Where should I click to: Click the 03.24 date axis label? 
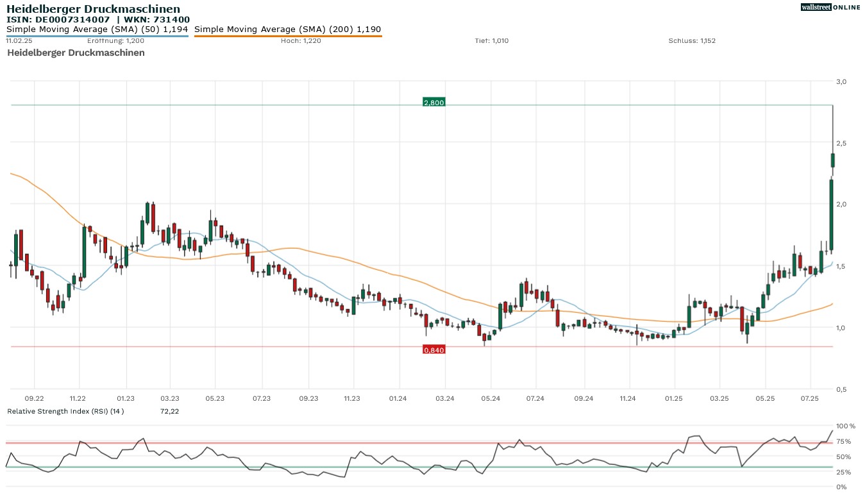[445, 399]
